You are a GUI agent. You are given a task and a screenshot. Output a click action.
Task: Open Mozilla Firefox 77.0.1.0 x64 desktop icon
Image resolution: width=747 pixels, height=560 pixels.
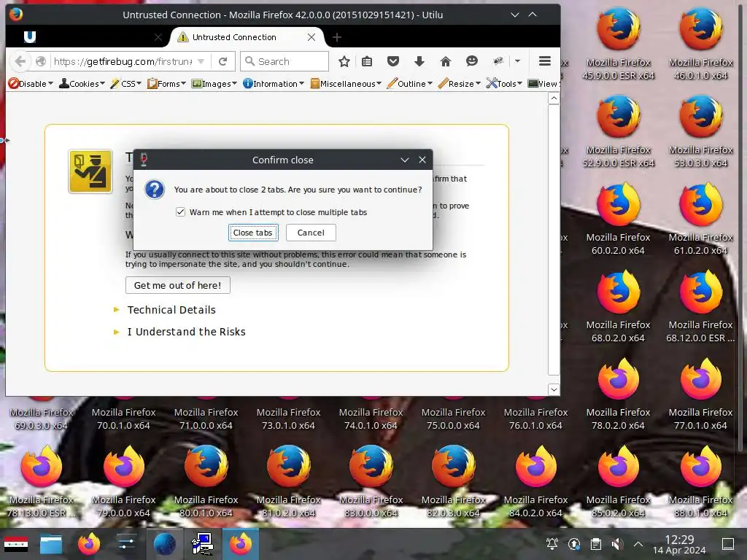[701, 394]
